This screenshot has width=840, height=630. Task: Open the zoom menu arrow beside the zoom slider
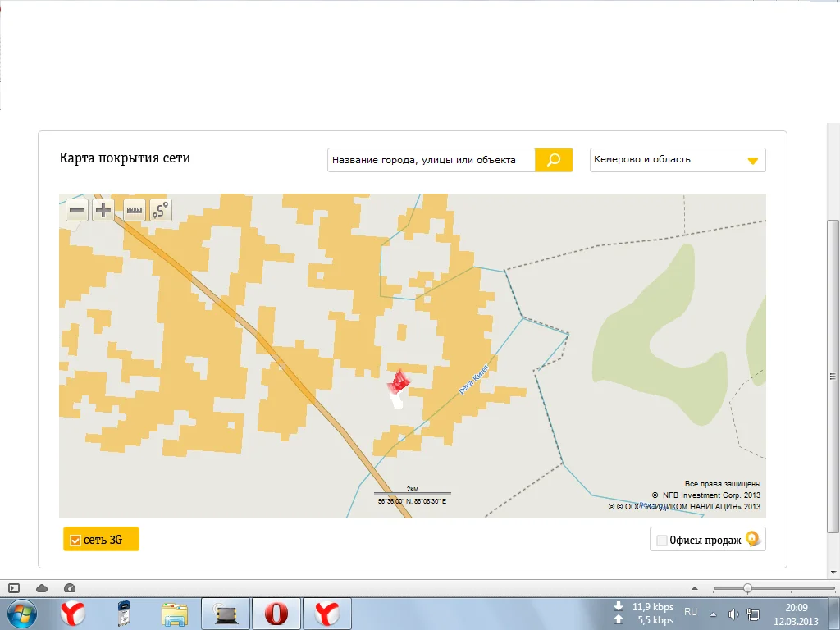tap(695, 588)
